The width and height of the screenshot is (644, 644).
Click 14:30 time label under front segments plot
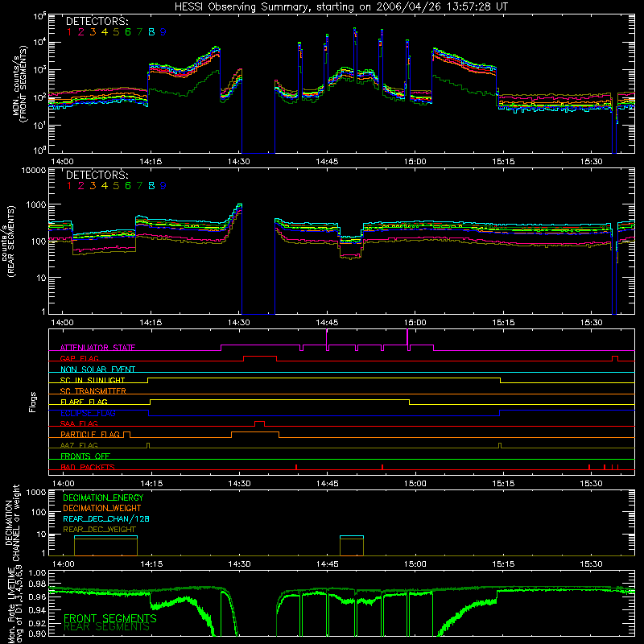click(238, 162)
